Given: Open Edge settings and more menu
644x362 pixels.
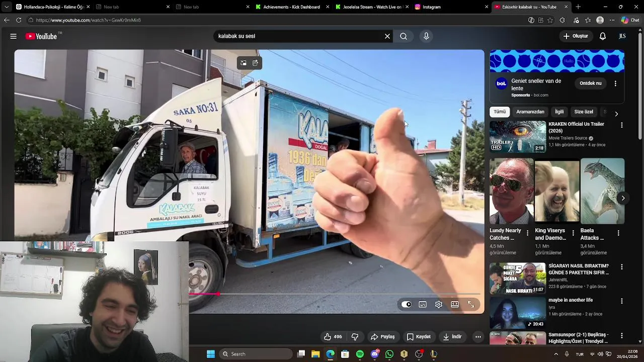Looking at the screenshot, I should pyautogui.click(x=612, y=20).
